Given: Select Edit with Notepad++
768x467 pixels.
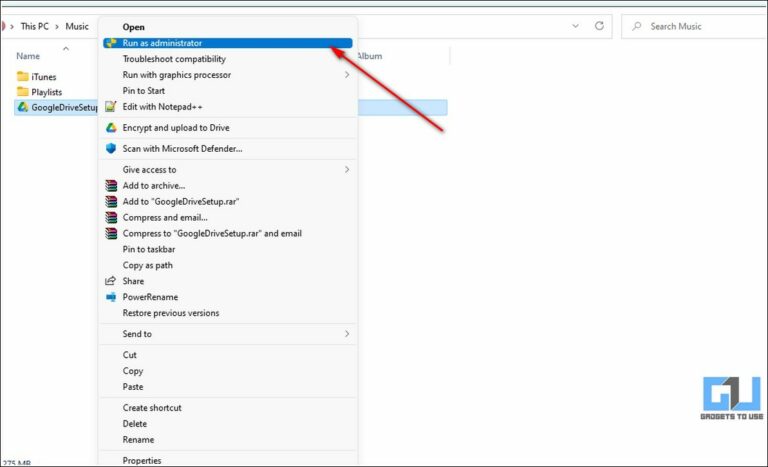Looking at the screenshot, I should 228,106.
